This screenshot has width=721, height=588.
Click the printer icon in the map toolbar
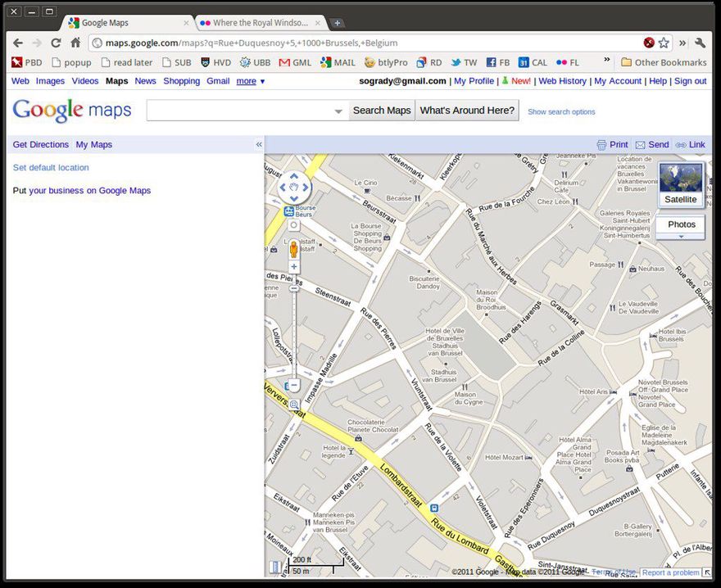(x=601, y=145)
